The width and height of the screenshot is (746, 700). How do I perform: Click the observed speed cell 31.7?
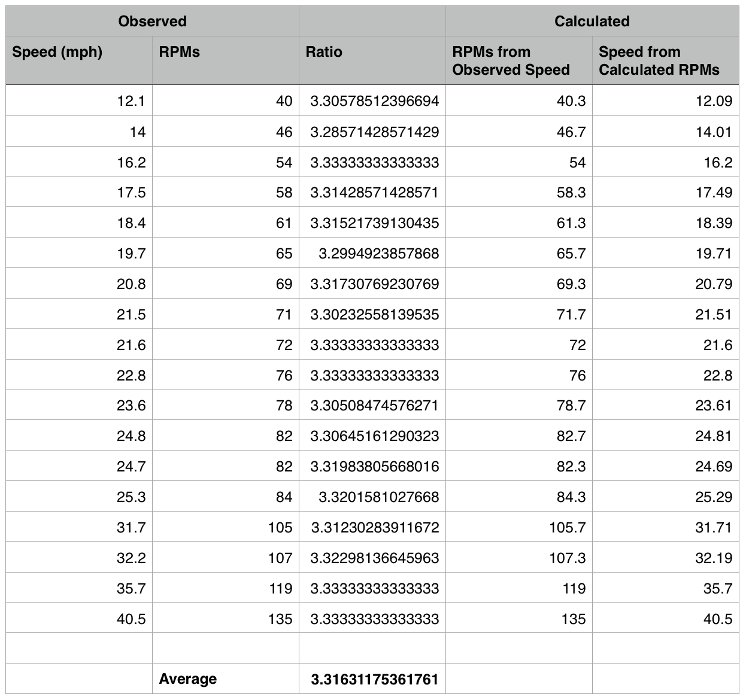(x=131, y=527)
